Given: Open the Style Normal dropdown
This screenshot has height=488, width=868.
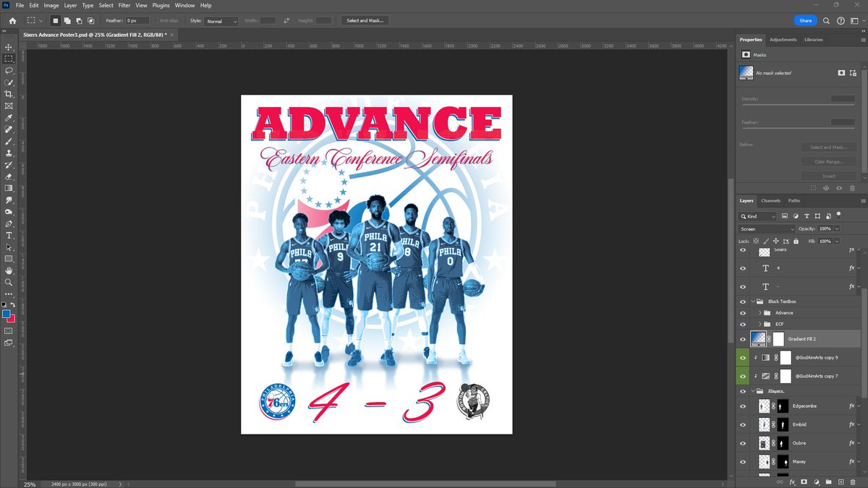Looking at the screenshot, I should tap(221, 22).
